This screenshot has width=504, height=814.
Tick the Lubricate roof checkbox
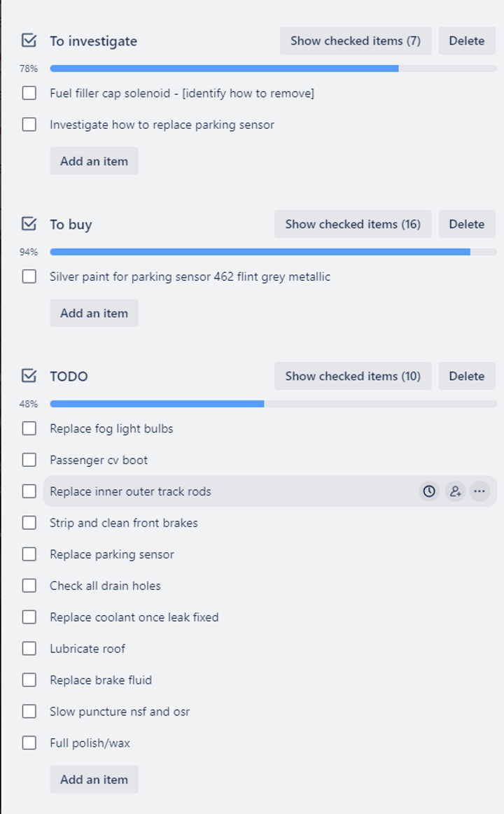(29, 649)
